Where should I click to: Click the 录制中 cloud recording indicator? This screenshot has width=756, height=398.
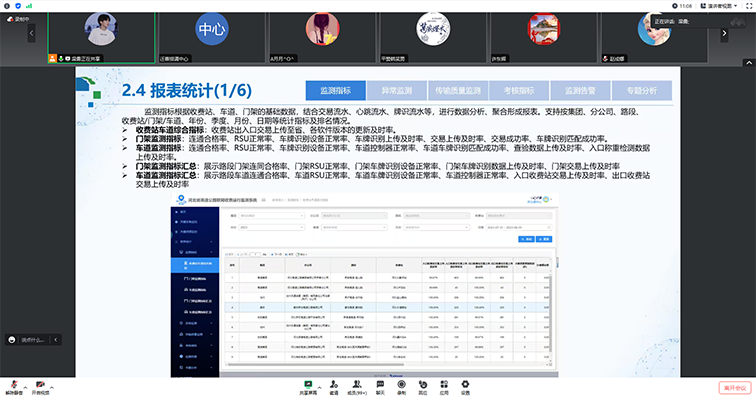(18, 19)
